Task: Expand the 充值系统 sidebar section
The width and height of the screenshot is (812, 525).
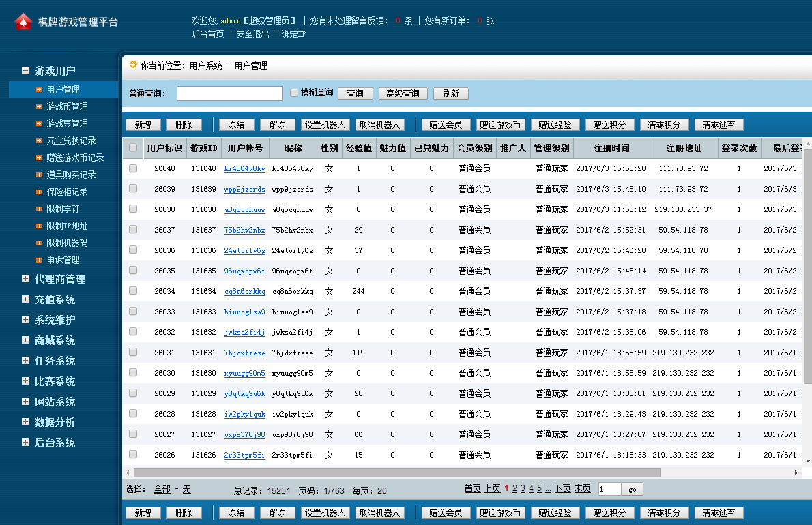Action: (x=25, y=299)
